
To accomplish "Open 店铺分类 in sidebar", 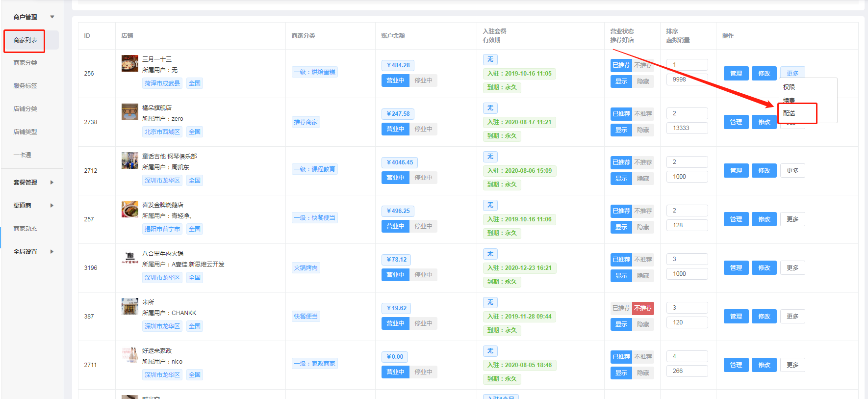I will (25, 109).
